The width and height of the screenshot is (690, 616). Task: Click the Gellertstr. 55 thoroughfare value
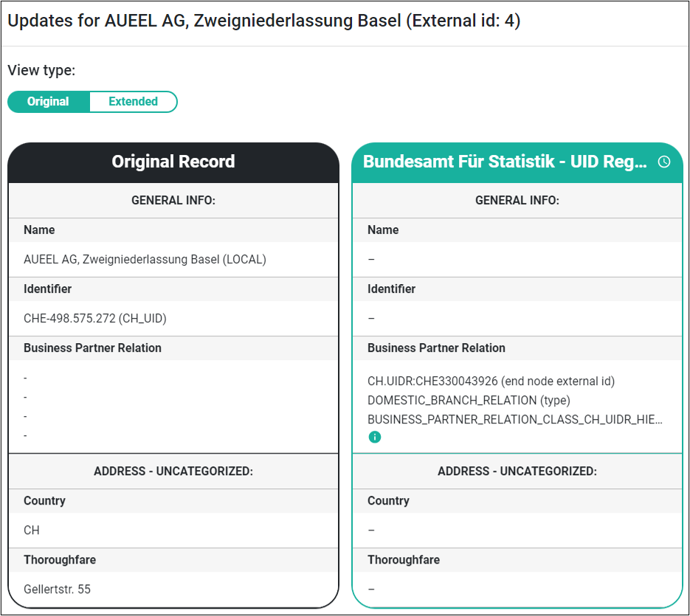click(58, 589)
